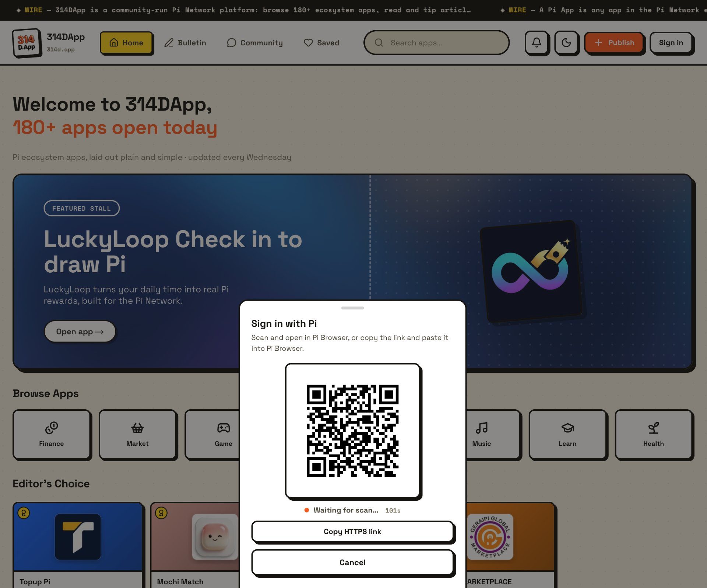Click the 314 D.App logo icon
The height and width of the screenshot is (588, 707).
coord(27,43)
